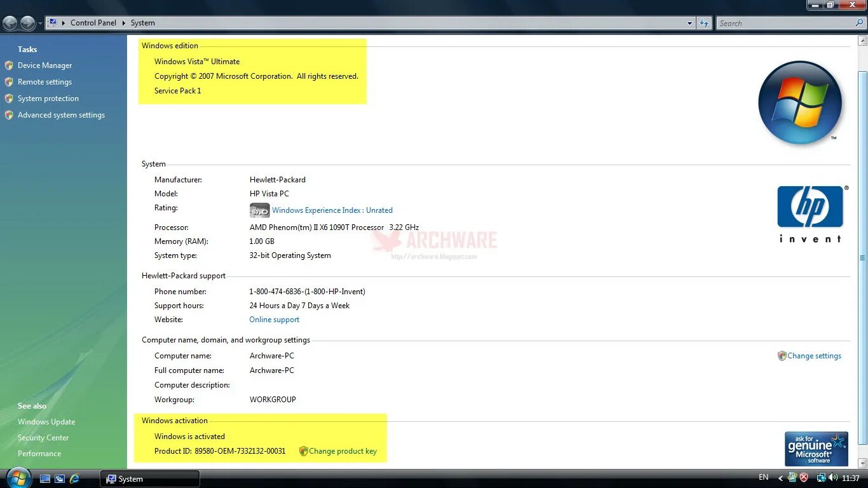
Task: Click the Windows Experience Index: Unrated link
Action: tap(332, 210)
